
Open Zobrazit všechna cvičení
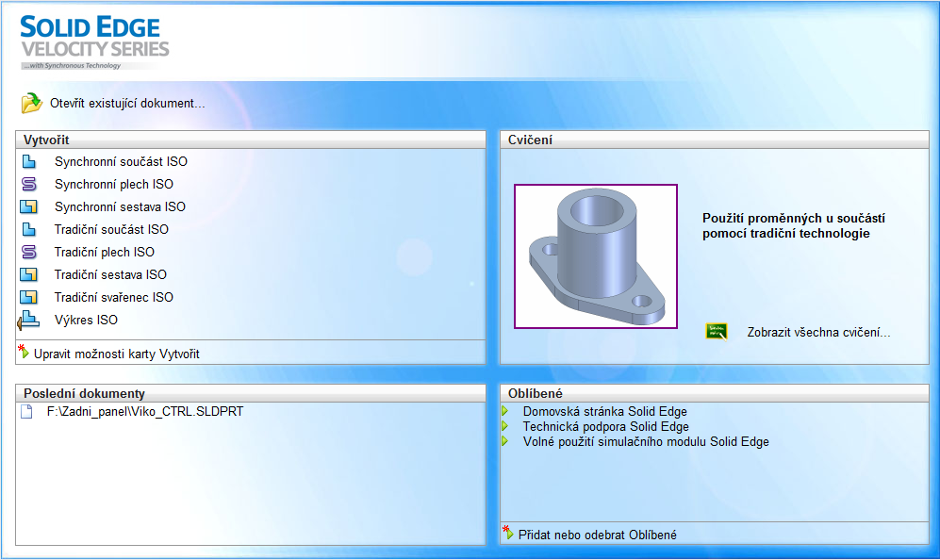[x=818, y=332]
